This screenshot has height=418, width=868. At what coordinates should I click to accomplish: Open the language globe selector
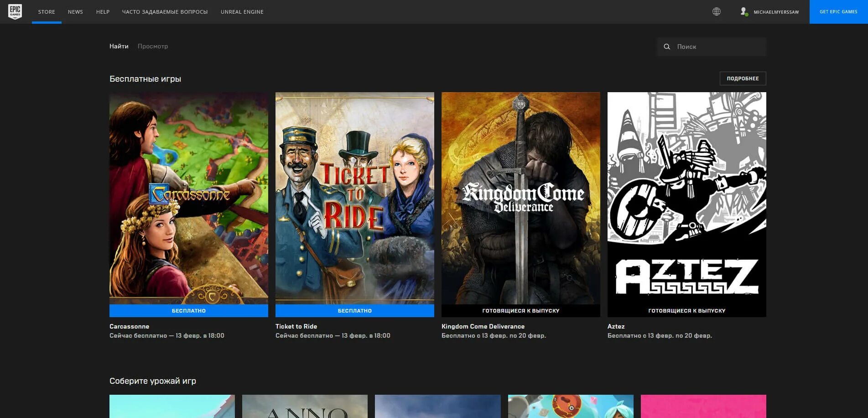pyautogui.click(x=717, y=12)
